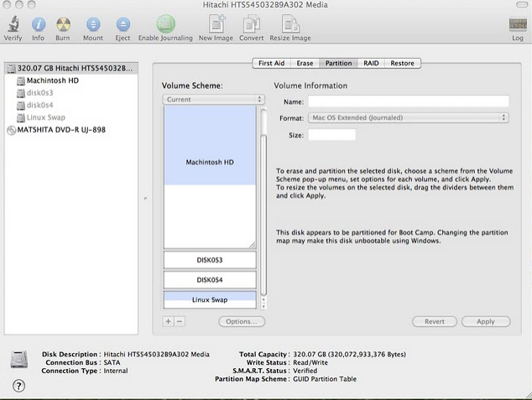The width and height of the screenshot is (532, 400).
Task: Click the volume Size field
Action: pyautogui.click(x=331, y=135)
